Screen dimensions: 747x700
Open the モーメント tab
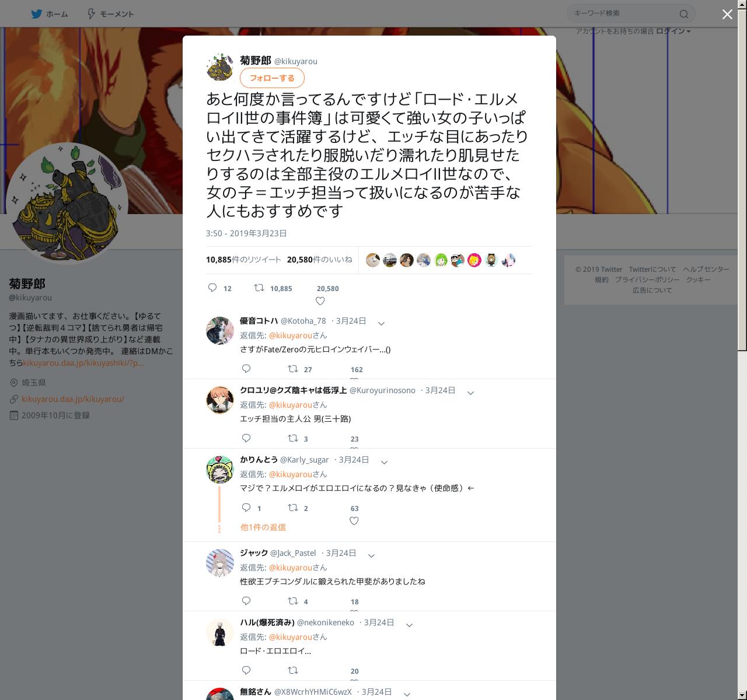tap(110, 14)
